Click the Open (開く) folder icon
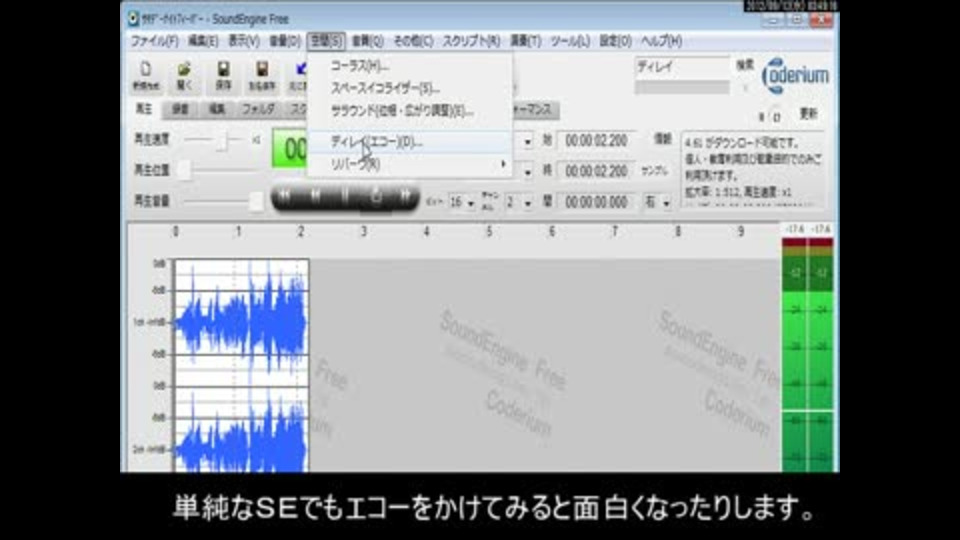Image resolution: width=960 pixels, height=540 pixels. (x=184, y=75)
